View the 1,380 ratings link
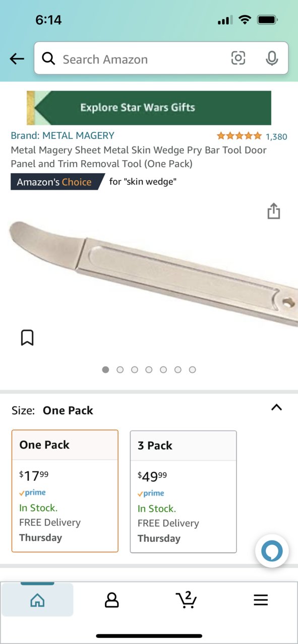Viewport: 298px width, 644px height. [x=276, y=136]
